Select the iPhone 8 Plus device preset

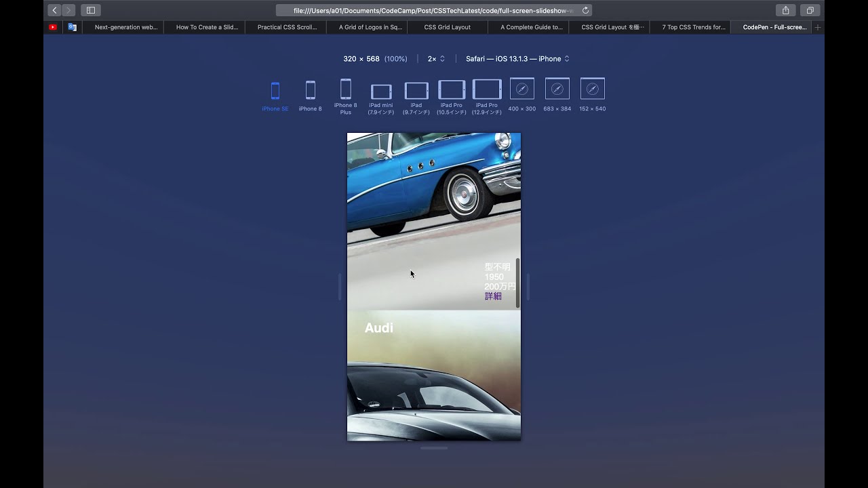pyautogui.click(x=346, y=97)
